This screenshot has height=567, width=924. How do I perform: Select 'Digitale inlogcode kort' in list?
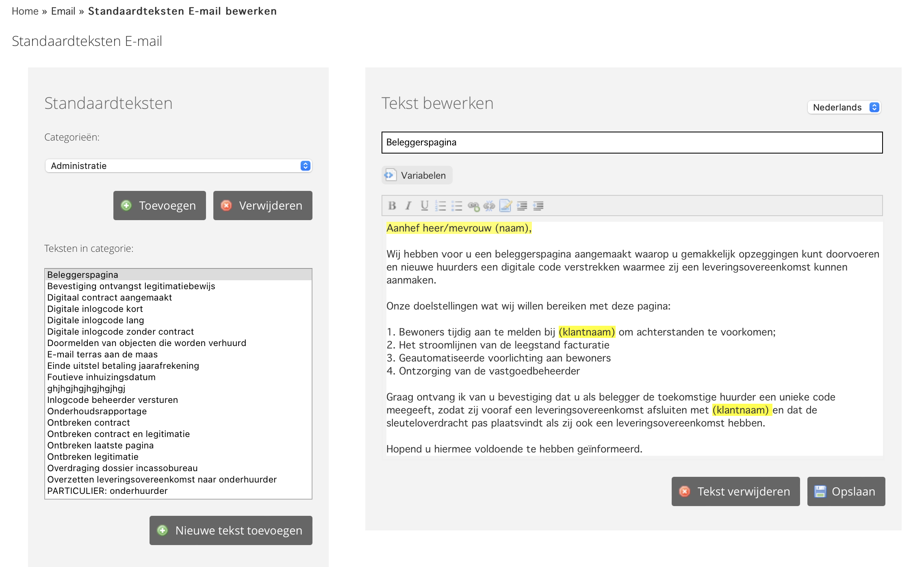[95, 309]
